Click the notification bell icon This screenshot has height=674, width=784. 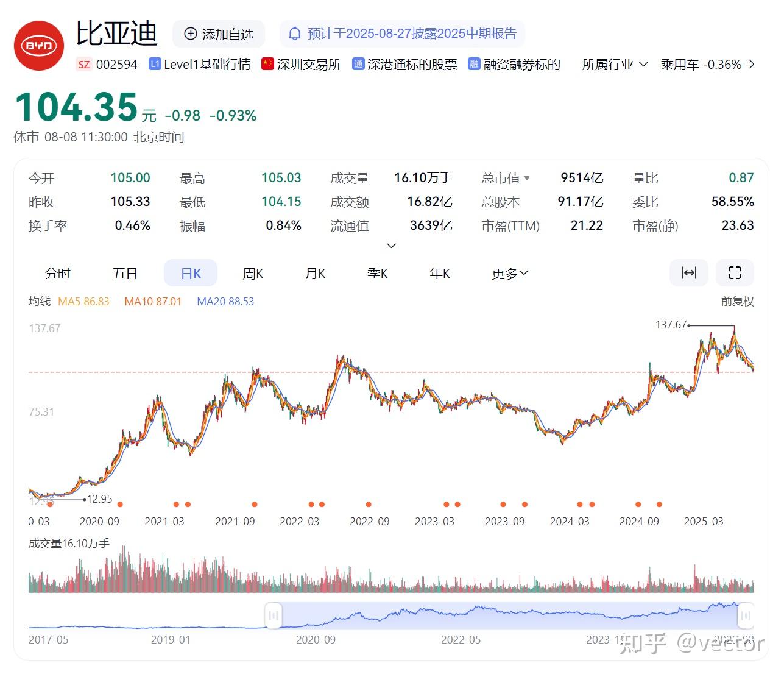(295, 34)
